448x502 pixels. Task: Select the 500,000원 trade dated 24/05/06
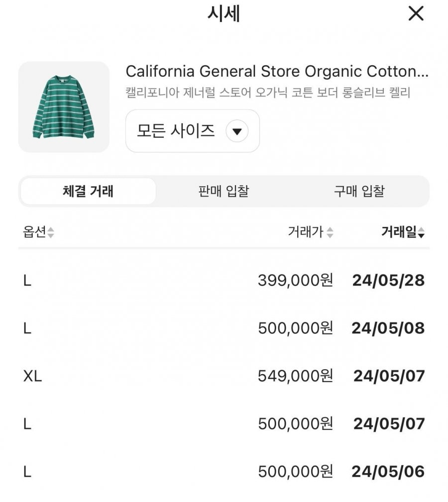(x=224, y=472)
